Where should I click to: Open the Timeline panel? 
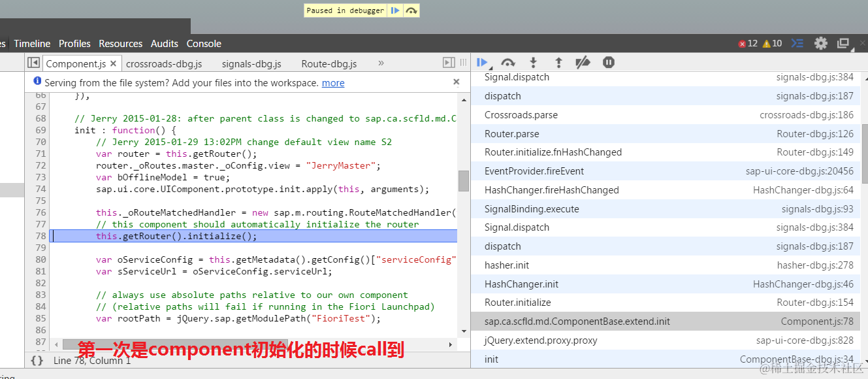[x=32, y=44]
